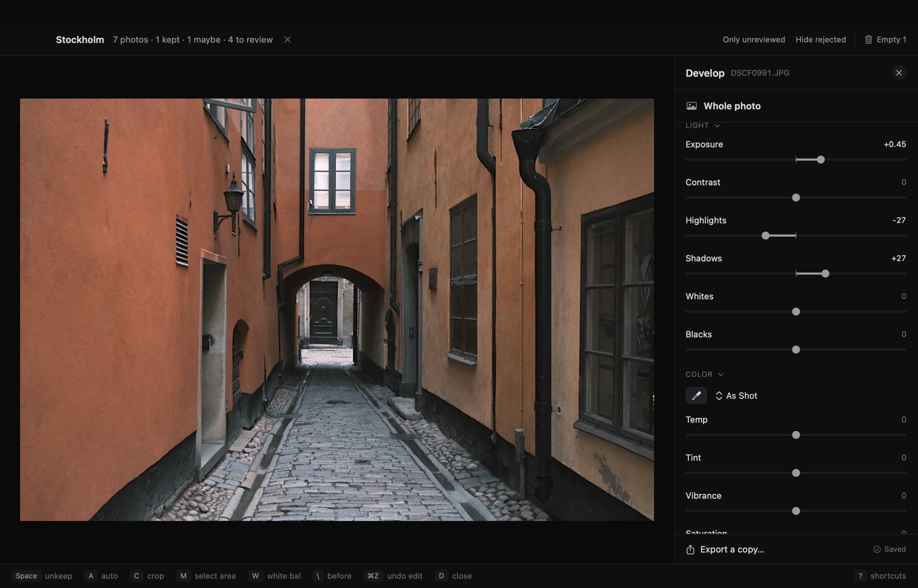
Task: Click the Contrast slider handle
Action: tap(796, 198)
